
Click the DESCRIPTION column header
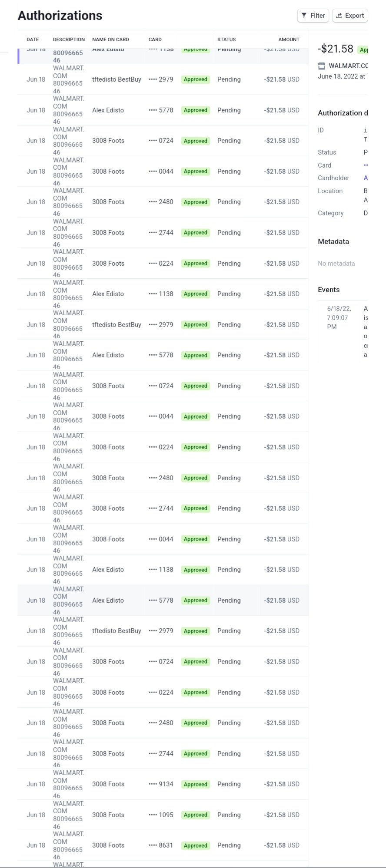click(69, 40)
